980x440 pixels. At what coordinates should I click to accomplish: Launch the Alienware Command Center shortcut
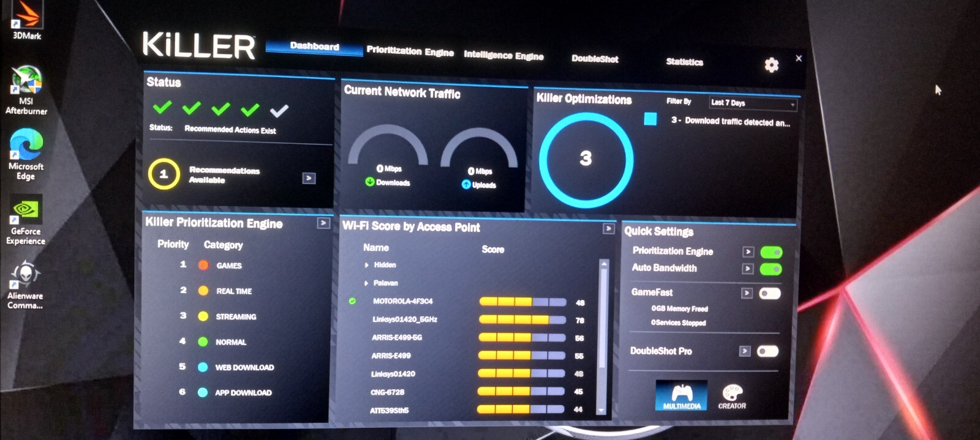tap(25, 285)
